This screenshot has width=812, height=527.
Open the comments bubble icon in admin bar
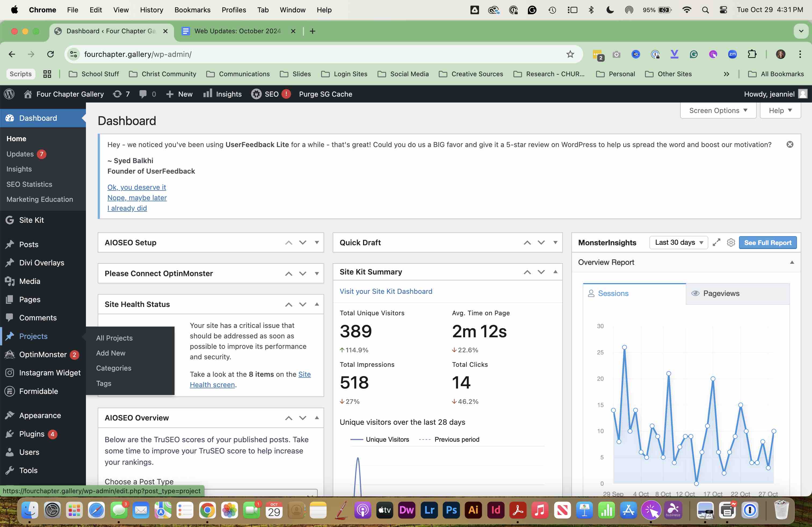[x=147, y=94]
